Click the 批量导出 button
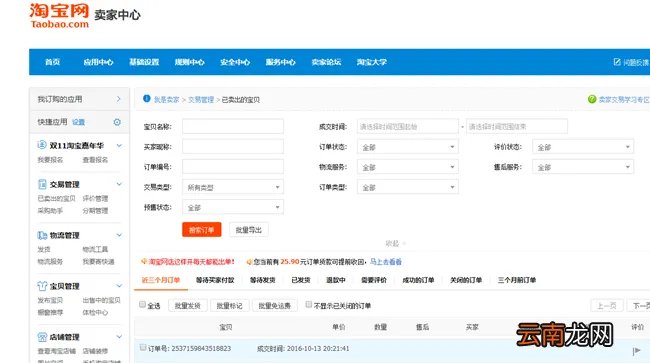This screenshot has width=650, height=363. coord(249,230)
